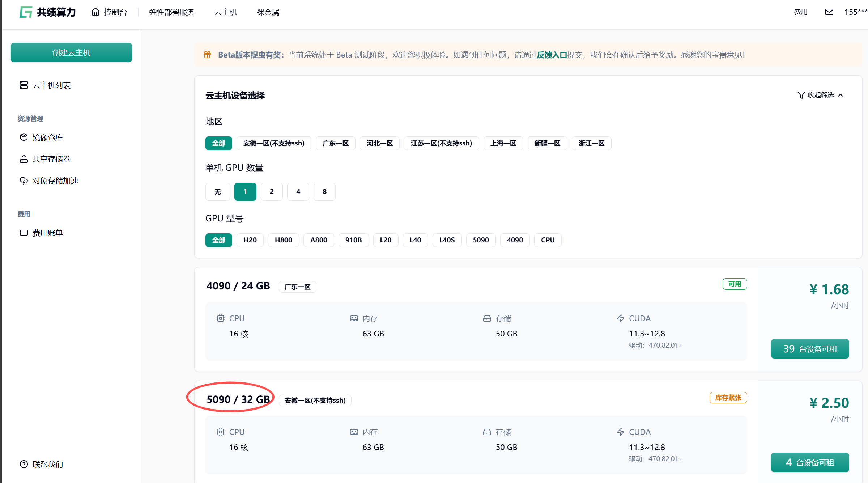Screen dimensions: 868x483
Task: Filter the GPU model by H800
Action: coord(283,240)
